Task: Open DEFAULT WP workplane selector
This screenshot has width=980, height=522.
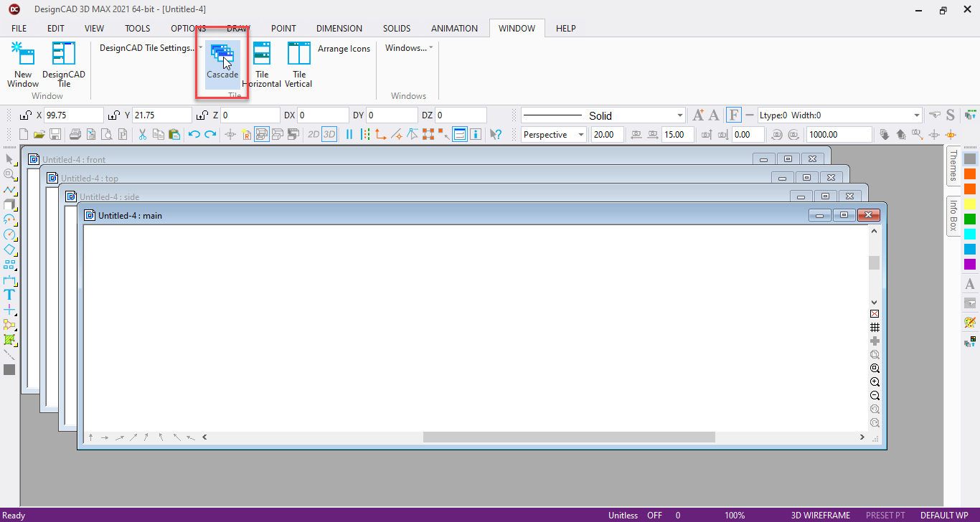Action: (x=944, y=516)
